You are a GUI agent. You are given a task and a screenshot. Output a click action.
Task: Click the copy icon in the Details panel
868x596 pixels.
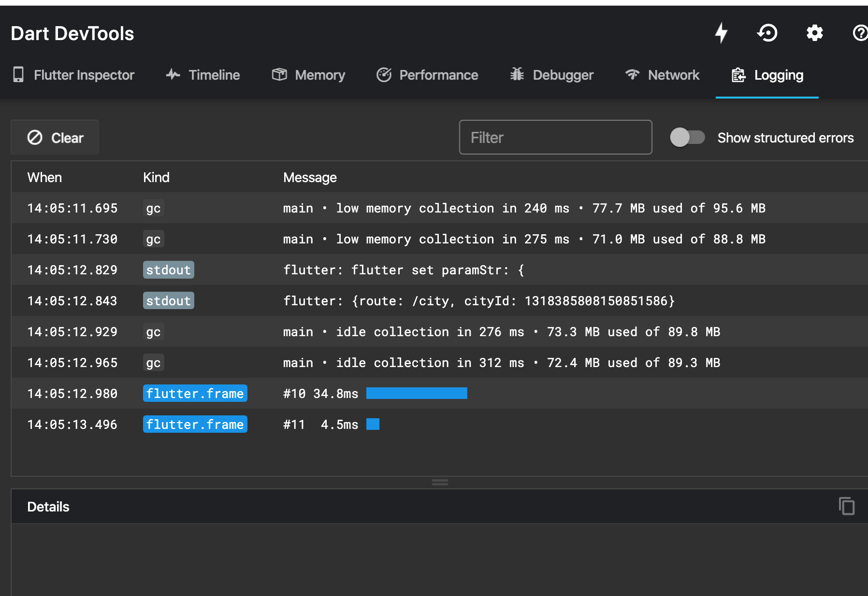pyautogui.click(x=846, y=507)
